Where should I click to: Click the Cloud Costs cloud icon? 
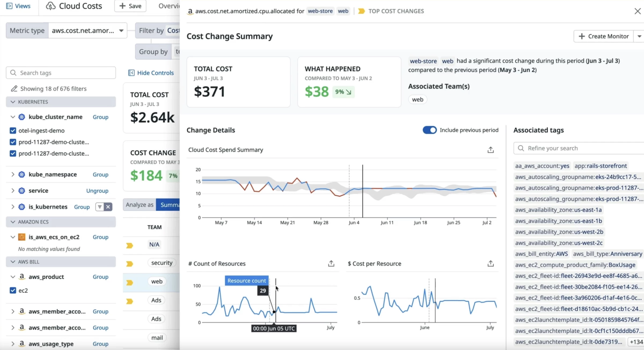point(50,6)
